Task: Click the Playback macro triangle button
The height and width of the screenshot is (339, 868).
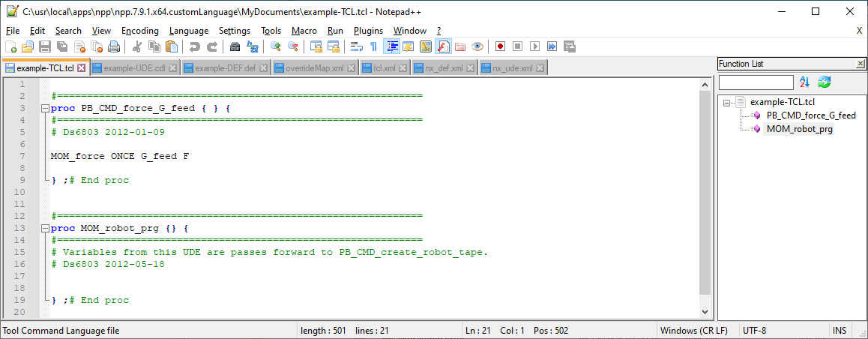Action: click(x=534, y=46)
